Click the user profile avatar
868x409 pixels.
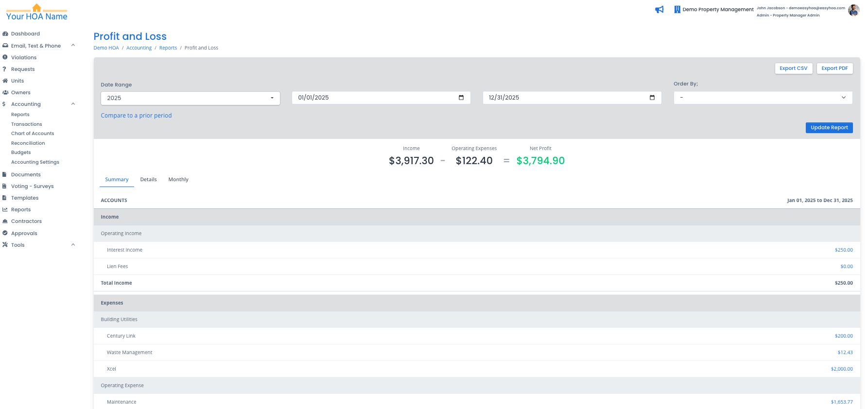pos(853,10)
